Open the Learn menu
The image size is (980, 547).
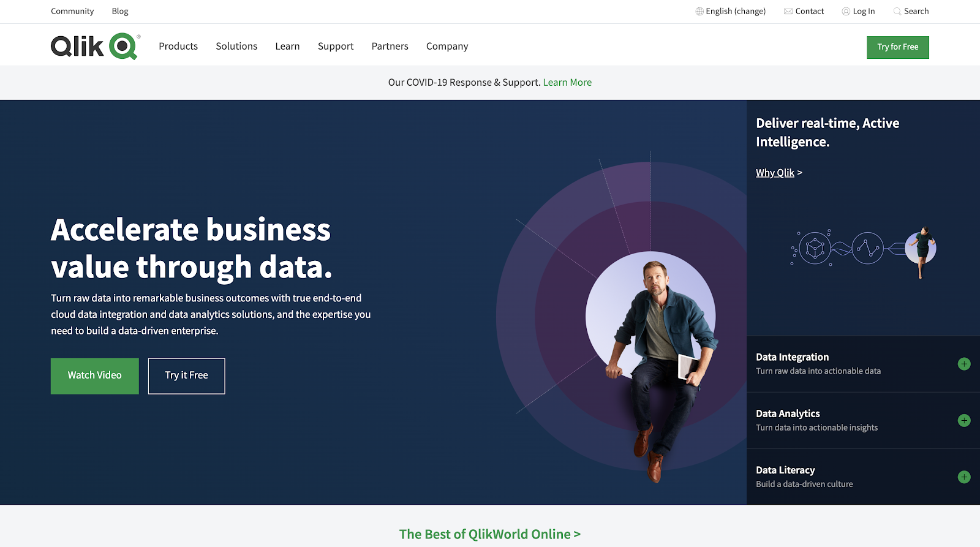coord(287,46)
